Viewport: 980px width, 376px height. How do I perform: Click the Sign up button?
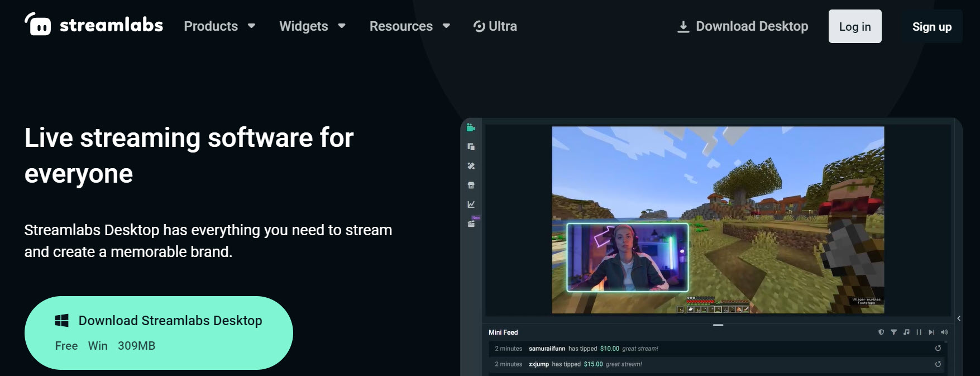(x=932, y=27)
